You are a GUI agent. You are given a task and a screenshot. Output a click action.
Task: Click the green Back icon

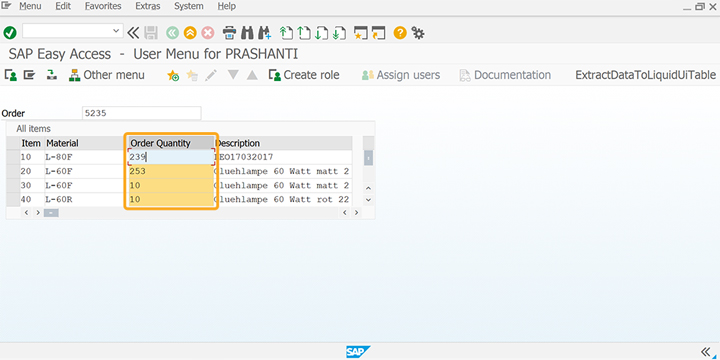point(172,33)
